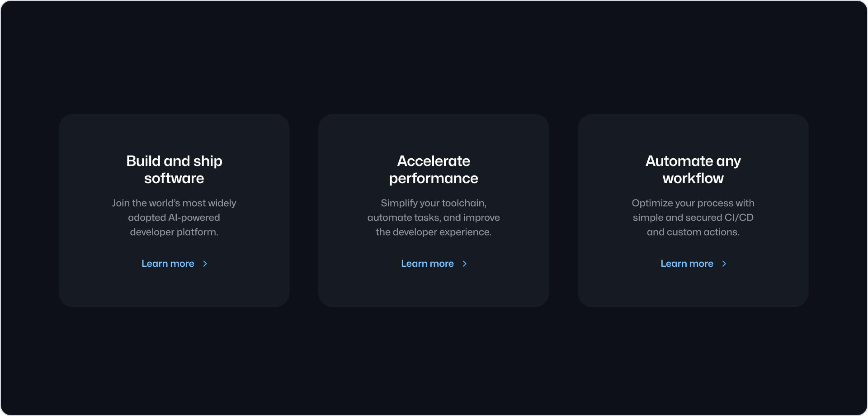Click the "automate tasks, and improve" text line
This screenshot has width=868, height=416.
pos(434,217)
